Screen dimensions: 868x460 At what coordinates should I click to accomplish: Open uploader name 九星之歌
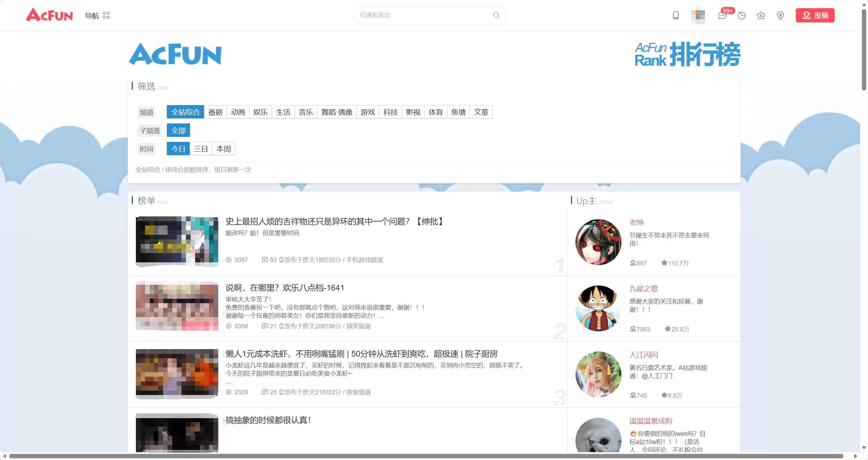click(x=644, y=289)
